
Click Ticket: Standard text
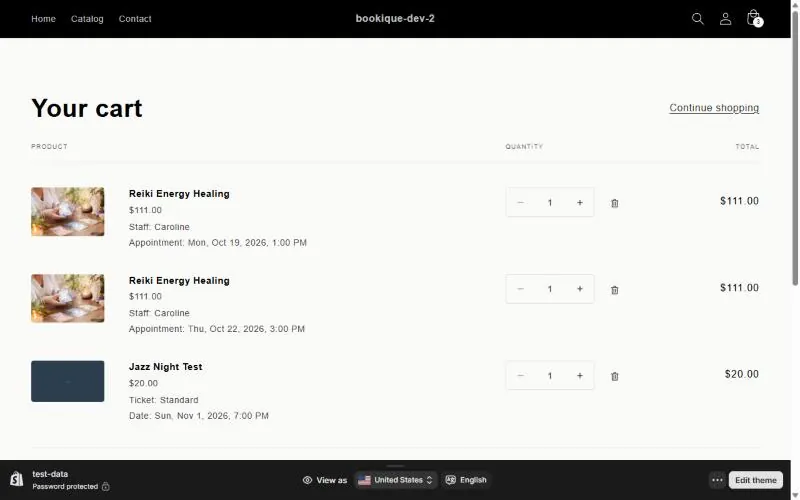(x=164, y=400)
